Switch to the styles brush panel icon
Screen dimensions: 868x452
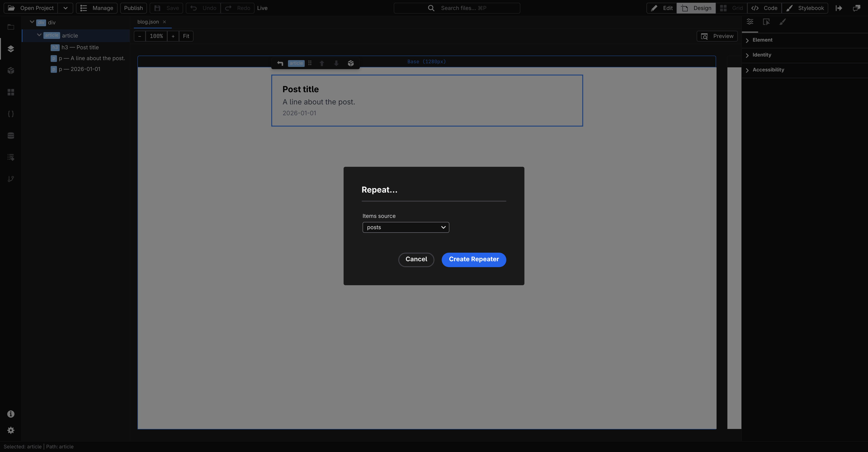(783, 22)
